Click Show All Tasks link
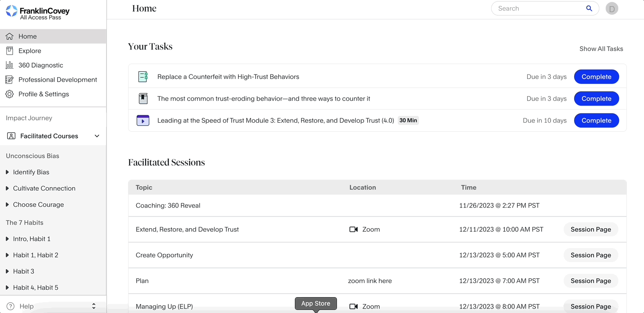 [x=601, y=49]
